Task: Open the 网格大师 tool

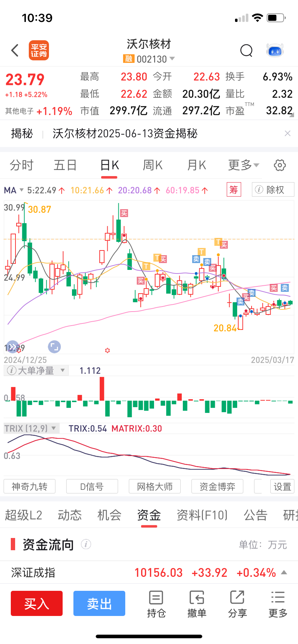Action: point(155,487)
